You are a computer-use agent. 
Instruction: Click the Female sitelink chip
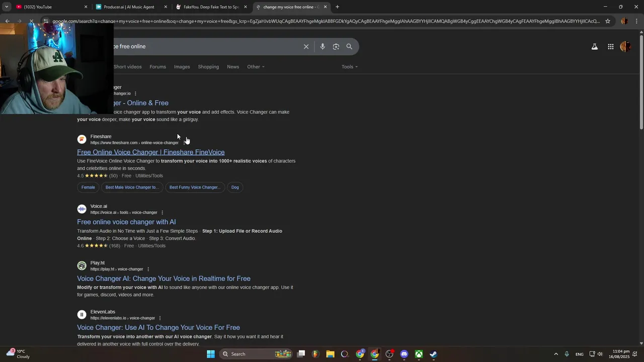(88, 187)
